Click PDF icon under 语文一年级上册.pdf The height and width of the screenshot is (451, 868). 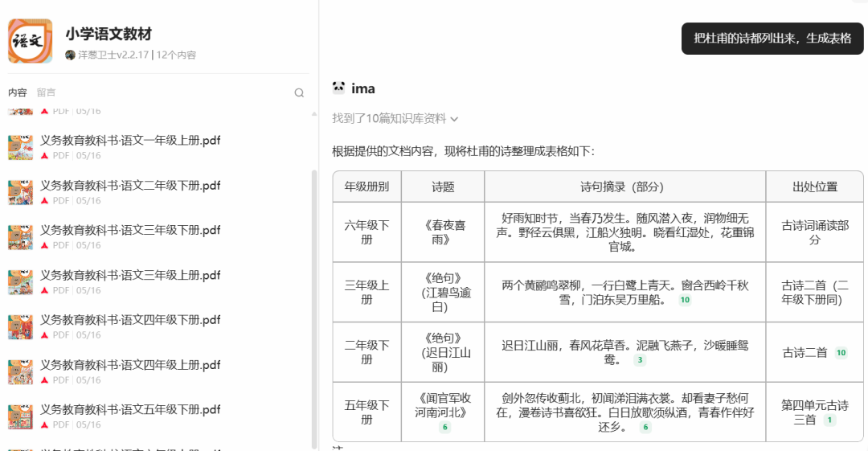[45, 156]
